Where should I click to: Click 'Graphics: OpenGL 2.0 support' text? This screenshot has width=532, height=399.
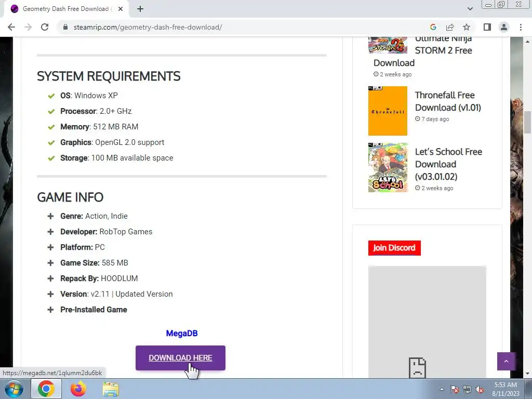[112, 142]
